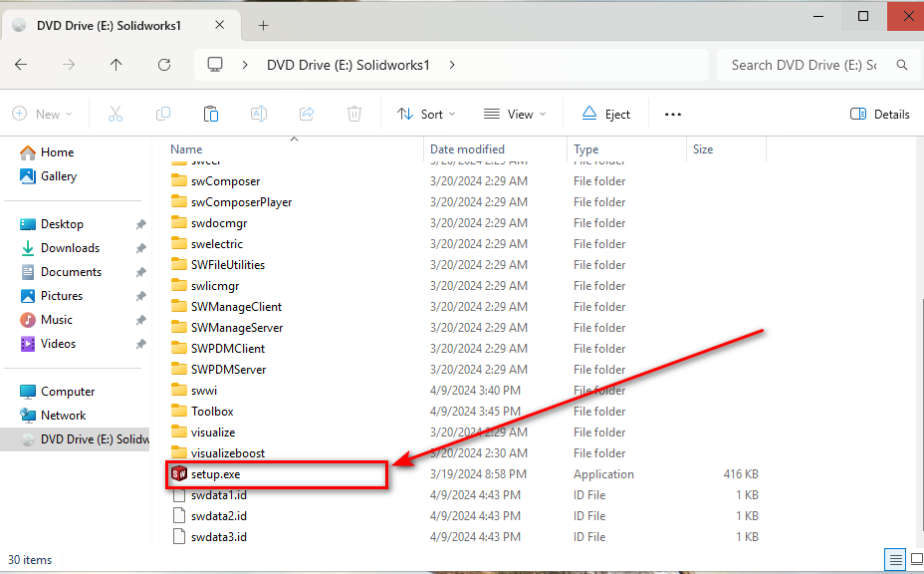Click the Paste clipboard icon

click(x=211, y=114)
